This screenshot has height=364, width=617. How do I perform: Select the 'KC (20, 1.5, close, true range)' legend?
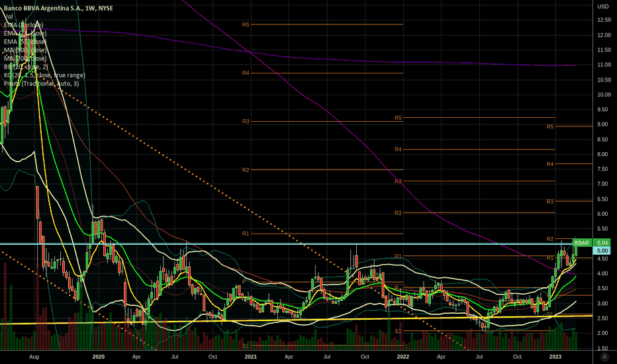44,75
